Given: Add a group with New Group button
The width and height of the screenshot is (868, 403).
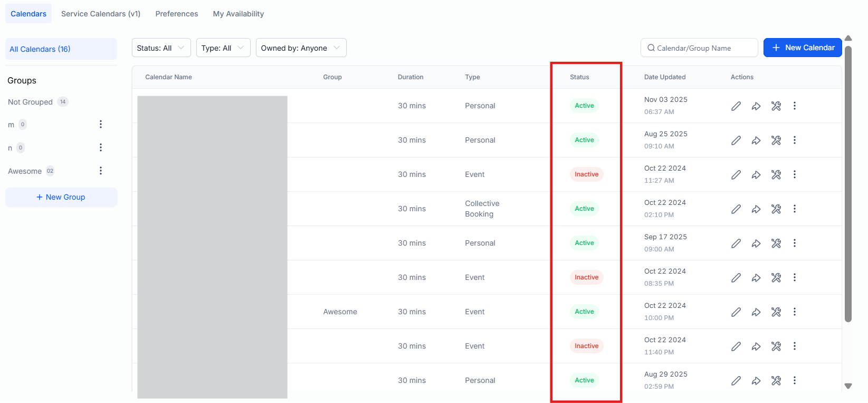Looking at the screenshot, I should click(61, 197).
